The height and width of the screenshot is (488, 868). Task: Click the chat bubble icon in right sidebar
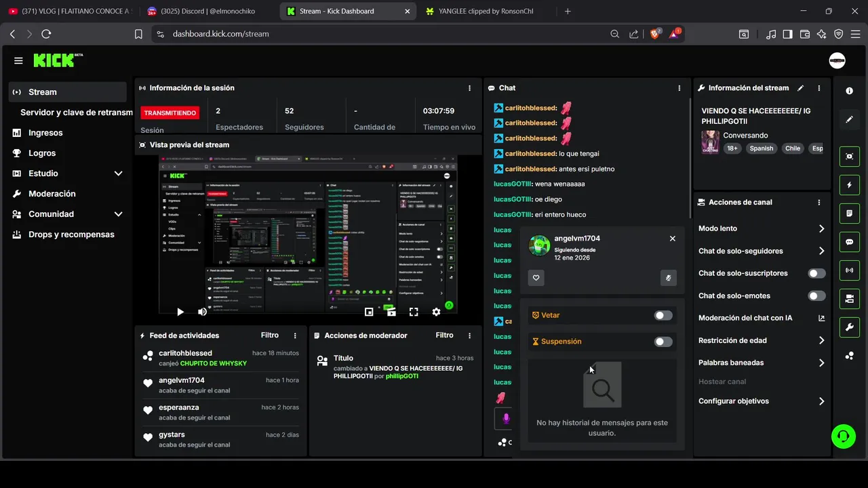tap(850, 242)
